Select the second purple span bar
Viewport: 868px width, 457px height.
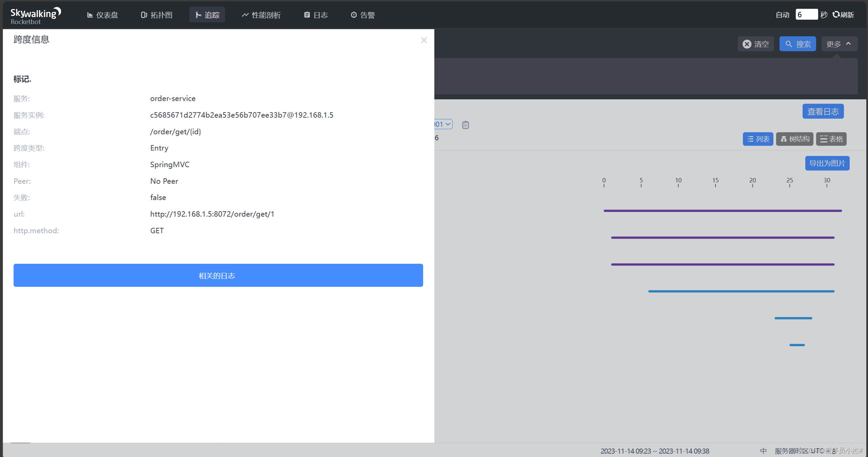coord(723,238)
